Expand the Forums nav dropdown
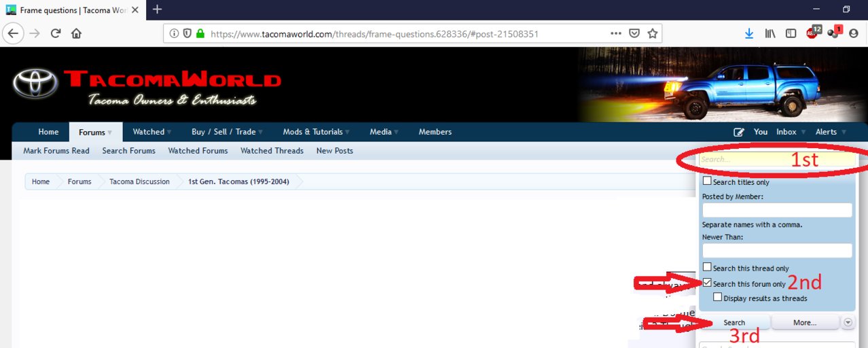This screenshot has width=868, height=348. click(x=110, y=133)
